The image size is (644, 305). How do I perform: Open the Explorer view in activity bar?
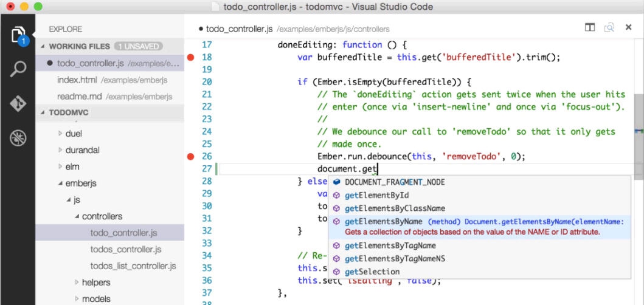18,35
